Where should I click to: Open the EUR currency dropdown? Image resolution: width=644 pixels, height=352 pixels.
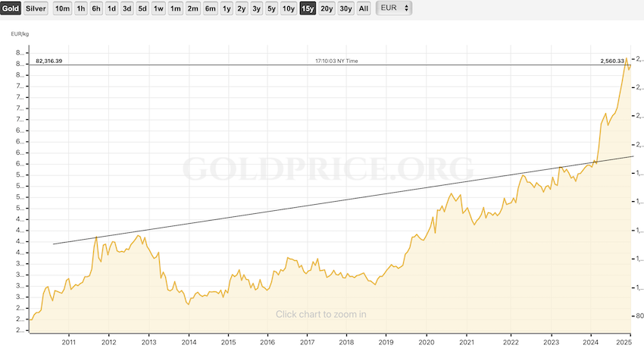[x=394, y=8]
